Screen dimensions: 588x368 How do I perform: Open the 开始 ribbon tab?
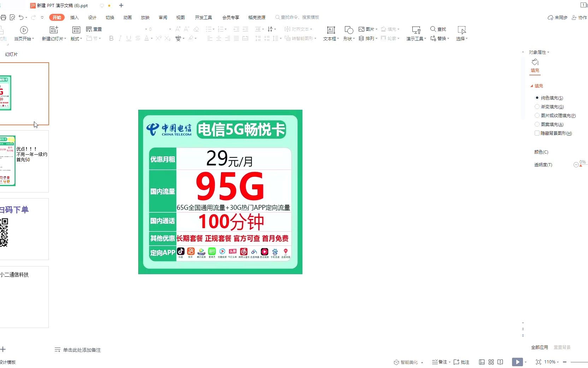coord(57,17)
